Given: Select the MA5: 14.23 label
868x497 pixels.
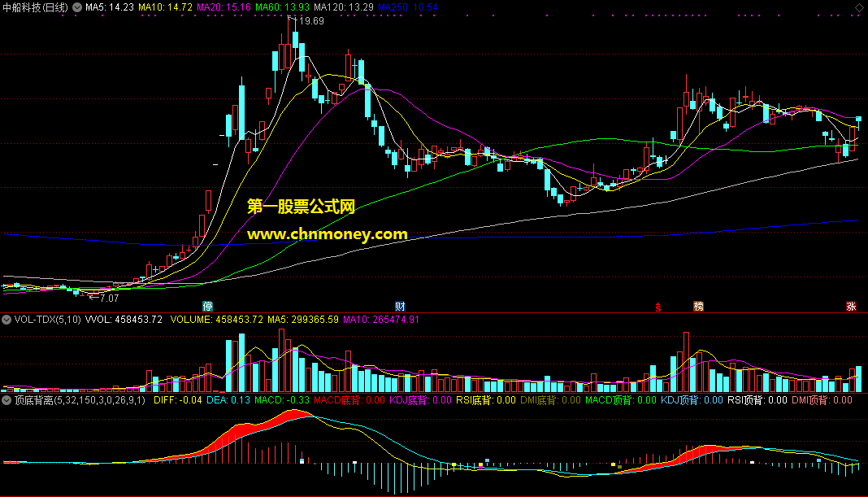Looking at the screenshot, I should pyautogui.click(x=110, y=7).
